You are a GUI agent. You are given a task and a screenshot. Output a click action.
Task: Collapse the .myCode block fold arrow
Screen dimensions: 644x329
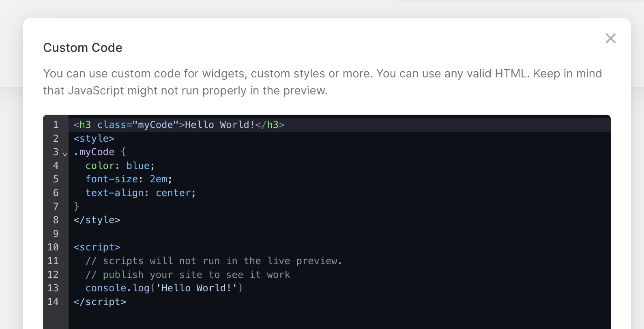pos(65,154)
